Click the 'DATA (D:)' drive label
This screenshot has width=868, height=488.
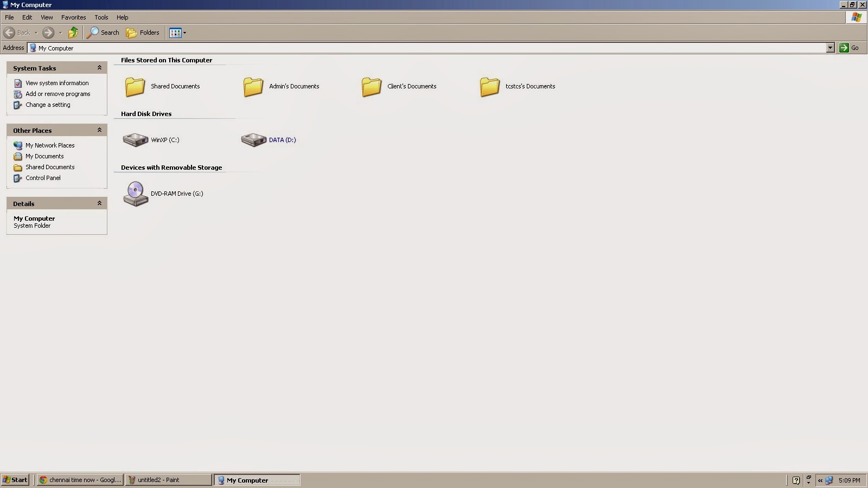click(x=283, y=140)
